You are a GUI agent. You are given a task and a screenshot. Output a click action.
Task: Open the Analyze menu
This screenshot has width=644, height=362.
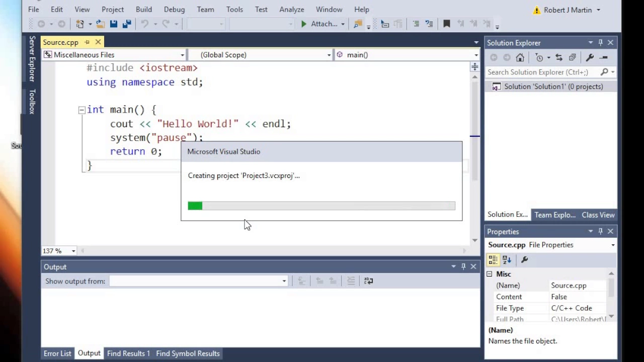tap(292, 9)
